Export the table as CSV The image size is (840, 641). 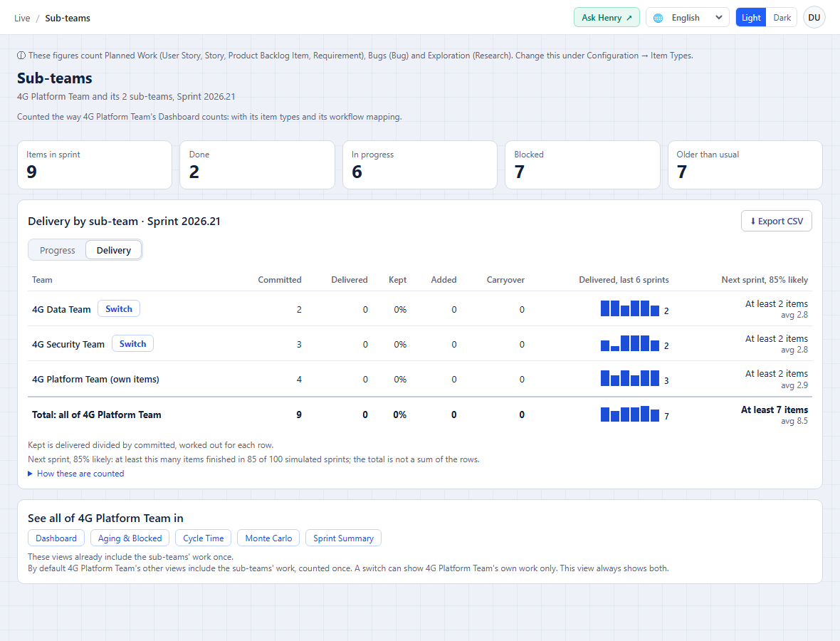tap(776, 221)
